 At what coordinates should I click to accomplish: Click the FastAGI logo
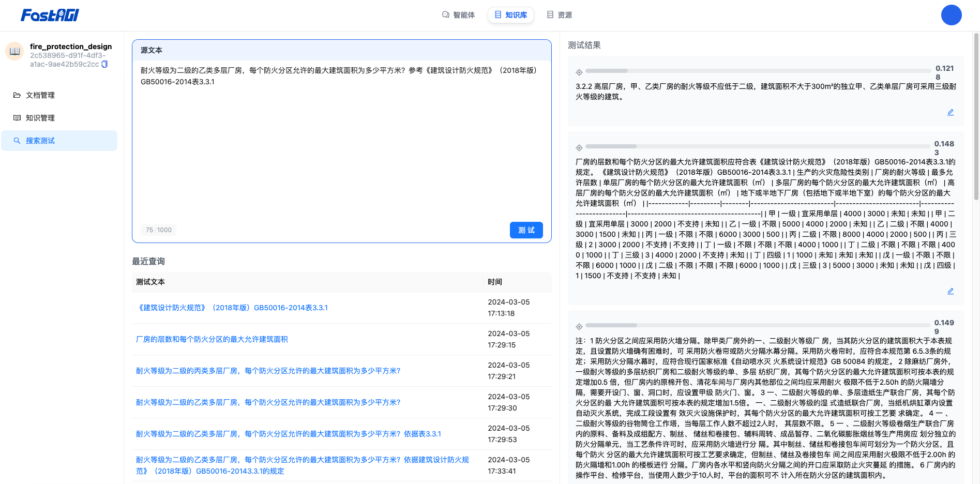(x=50, y=16)
